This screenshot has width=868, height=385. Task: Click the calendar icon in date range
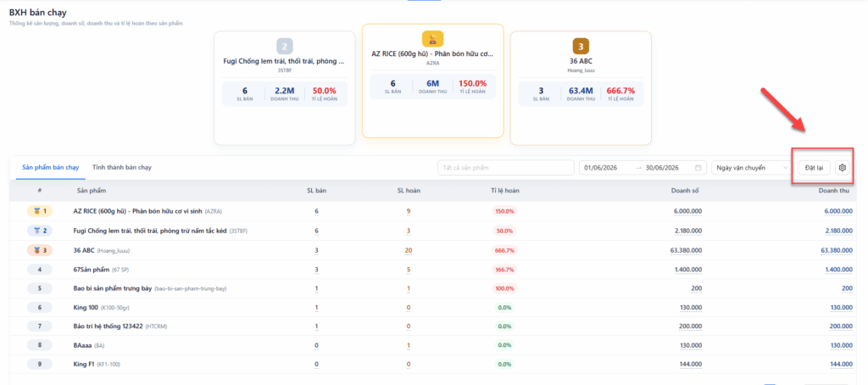point(698,167)
